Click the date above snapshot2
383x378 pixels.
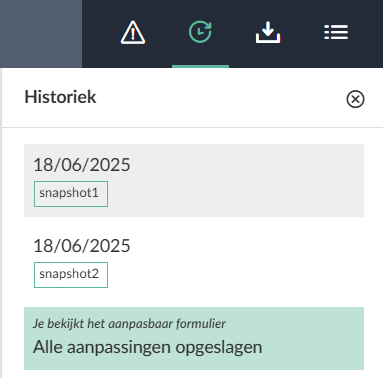point(82,246)
